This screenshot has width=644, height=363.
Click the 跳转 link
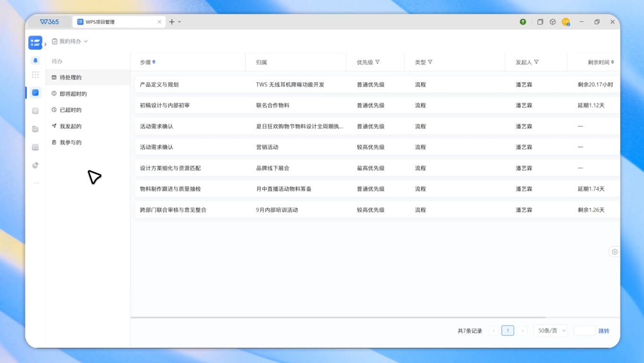point(603,330)
